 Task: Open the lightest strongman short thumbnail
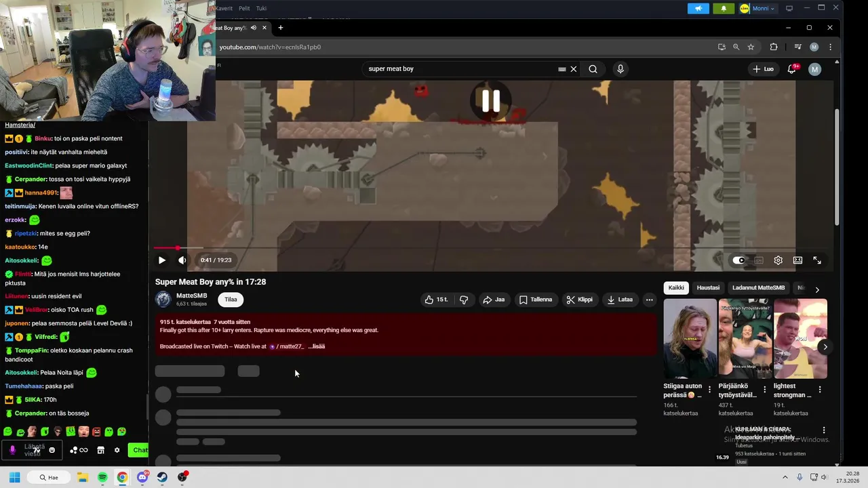point(800,339)
